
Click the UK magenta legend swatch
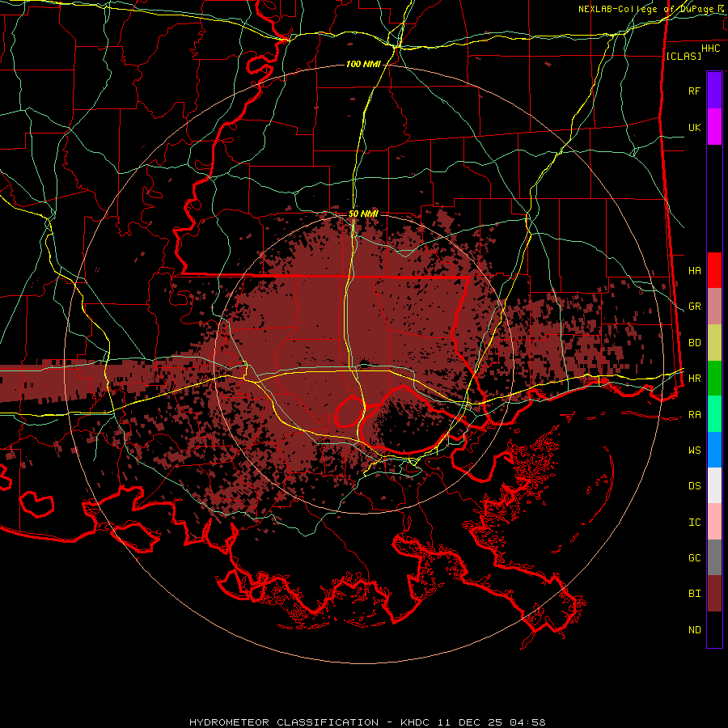click(714, 127)
